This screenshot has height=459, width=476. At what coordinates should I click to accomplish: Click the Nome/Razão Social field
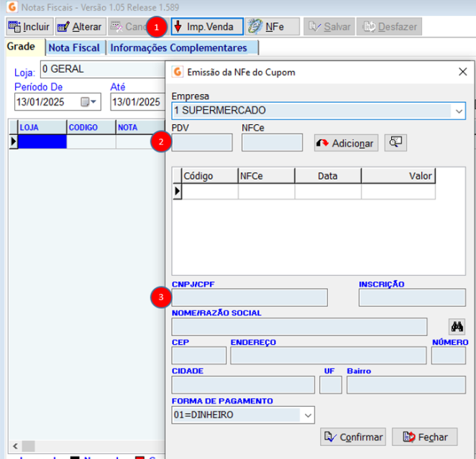[x=299, y=327]
